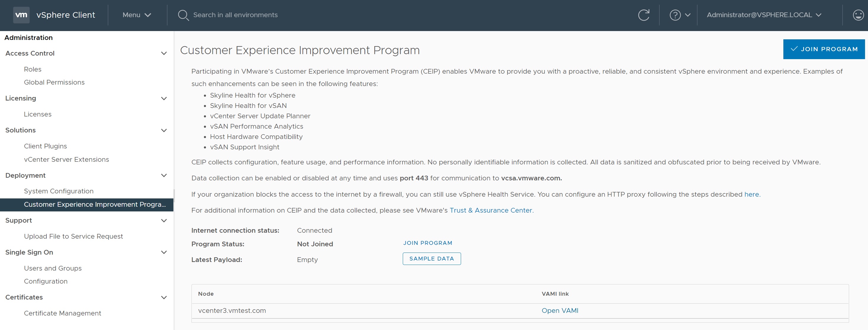Click the 'Empty' latest payload value
Screen dimensions: 868x330
[307, 260]
